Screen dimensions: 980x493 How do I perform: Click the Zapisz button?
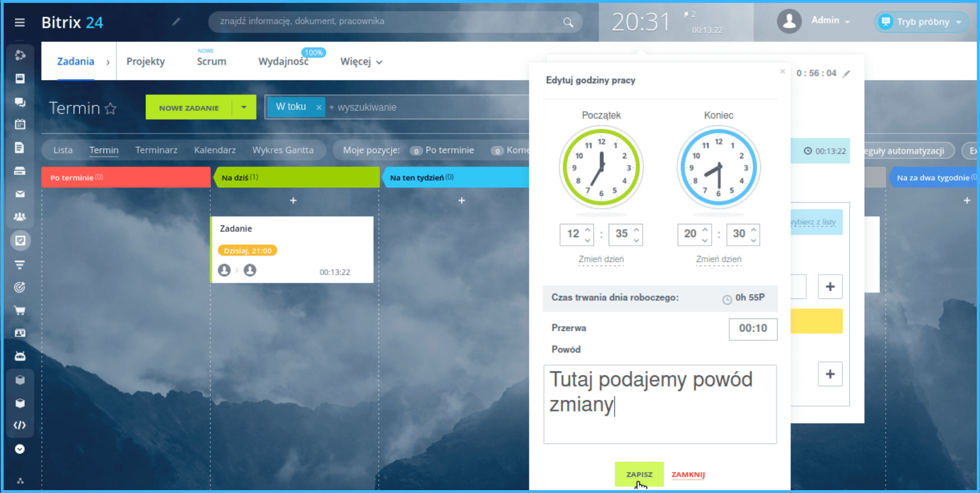pos(639,474)
